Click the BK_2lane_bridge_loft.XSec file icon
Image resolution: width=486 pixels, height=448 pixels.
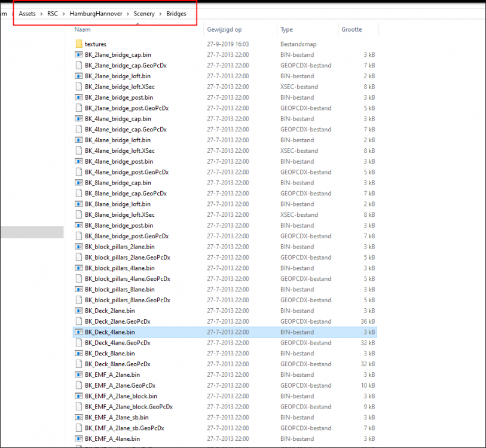click(79, 87)
